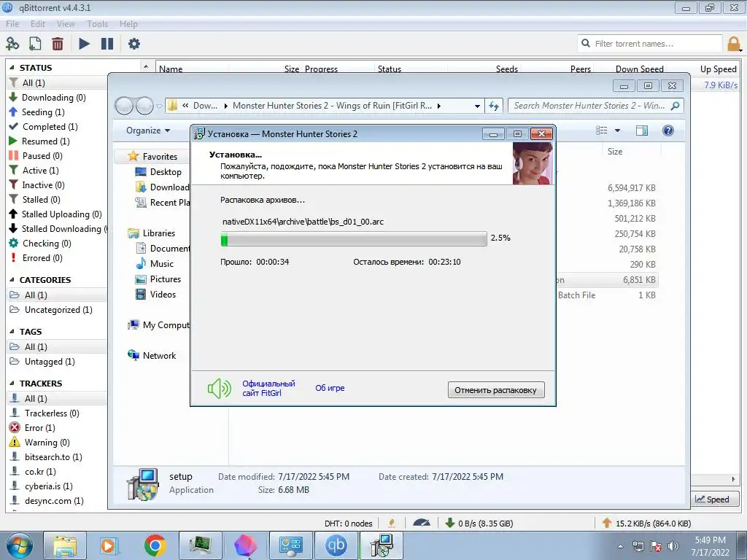
Task: Open the Help menu in qBittorrent
Action: (x=128, y=24)
